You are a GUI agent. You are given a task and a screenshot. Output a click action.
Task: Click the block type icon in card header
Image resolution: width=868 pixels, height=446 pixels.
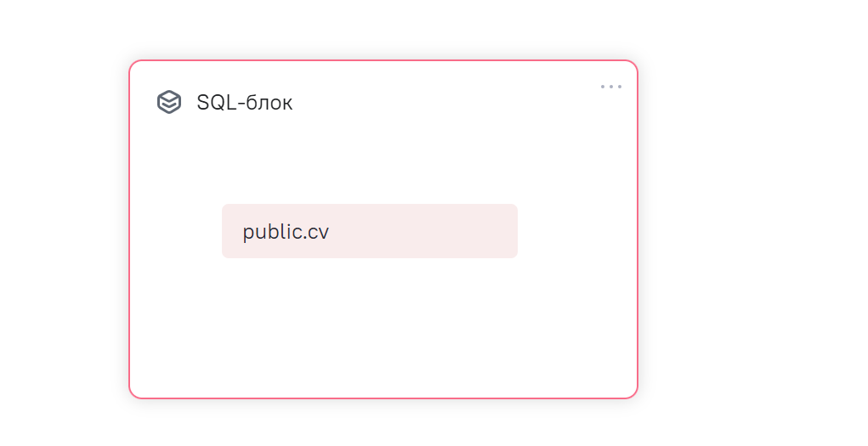point(169,103)
